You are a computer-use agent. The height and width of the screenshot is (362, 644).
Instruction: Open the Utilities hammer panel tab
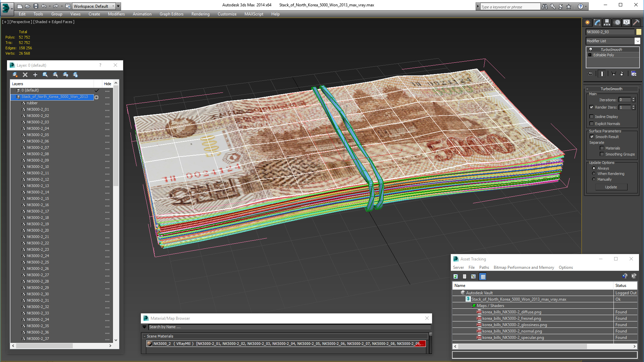point(636,22)
